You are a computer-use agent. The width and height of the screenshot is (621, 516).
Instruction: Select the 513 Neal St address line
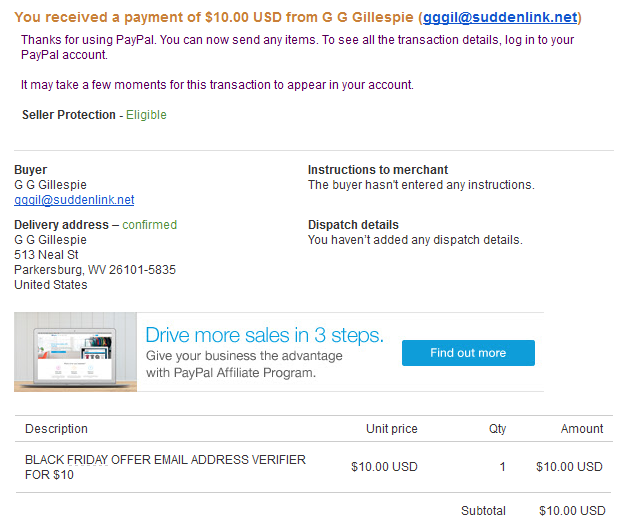tap(46, 255)
